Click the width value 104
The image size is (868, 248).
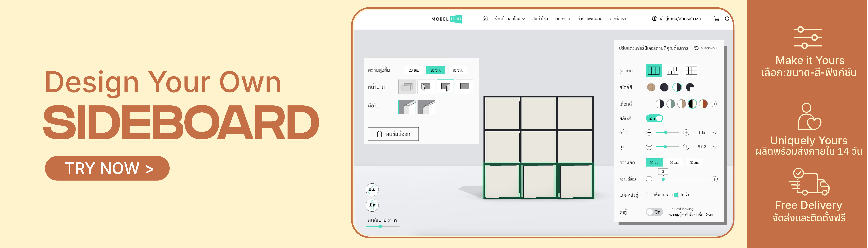pos(702,133)
